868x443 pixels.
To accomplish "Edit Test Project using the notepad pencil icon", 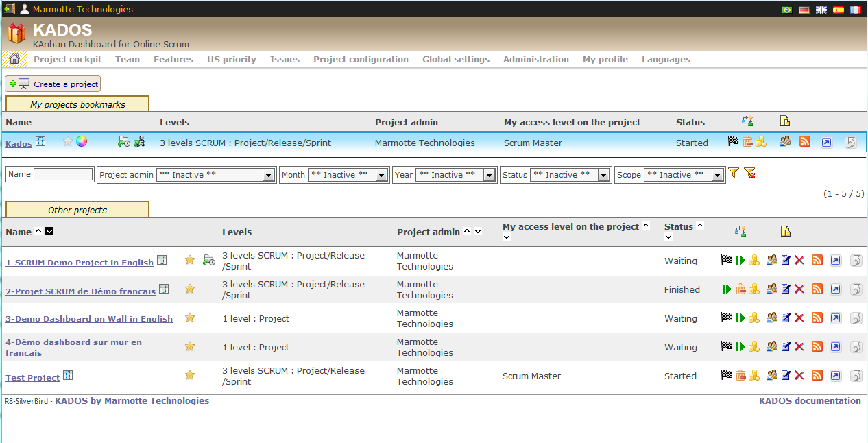I will coord(785,375).
